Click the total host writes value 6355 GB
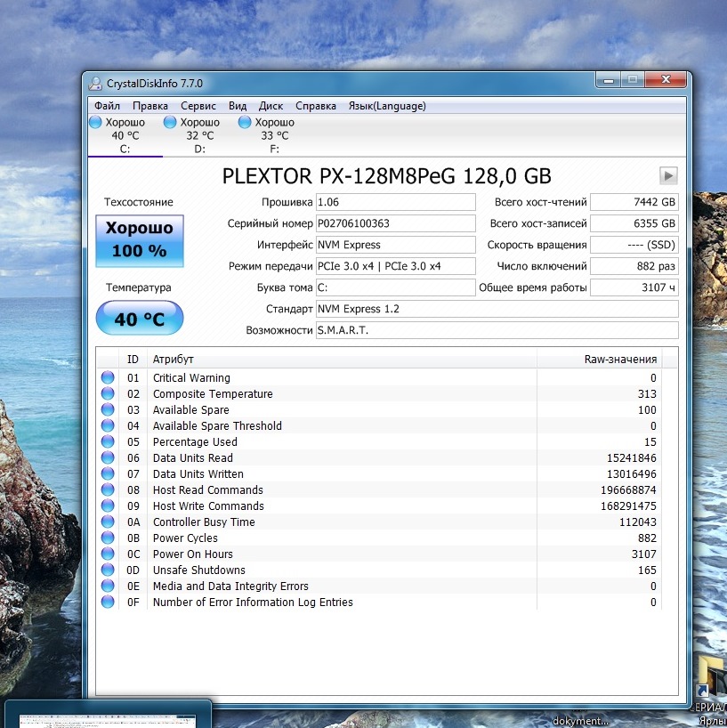Screen dimensions: 727x728 click(634, 223)
